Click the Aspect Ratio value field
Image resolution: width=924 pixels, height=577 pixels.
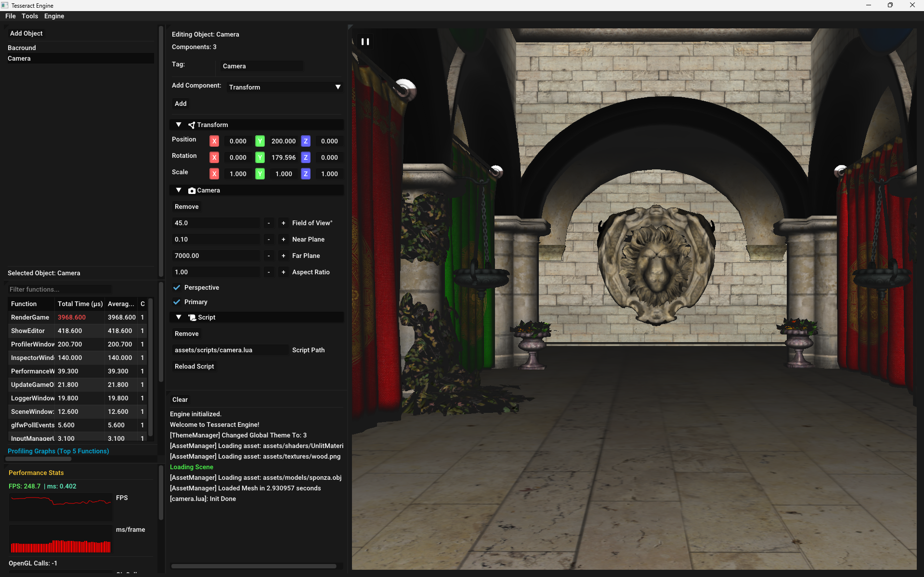pyautogui.click(x=216, y=272)
